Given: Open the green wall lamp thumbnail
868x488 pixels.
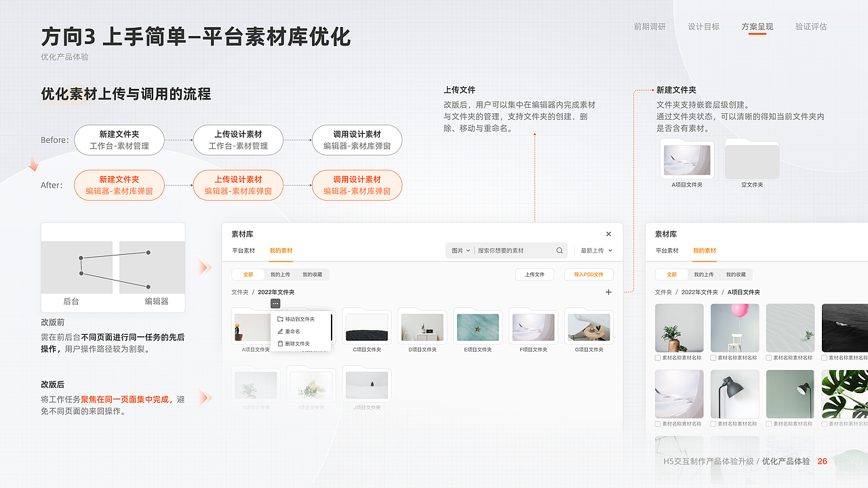Looking at the screenshot, I should [791, 394].
